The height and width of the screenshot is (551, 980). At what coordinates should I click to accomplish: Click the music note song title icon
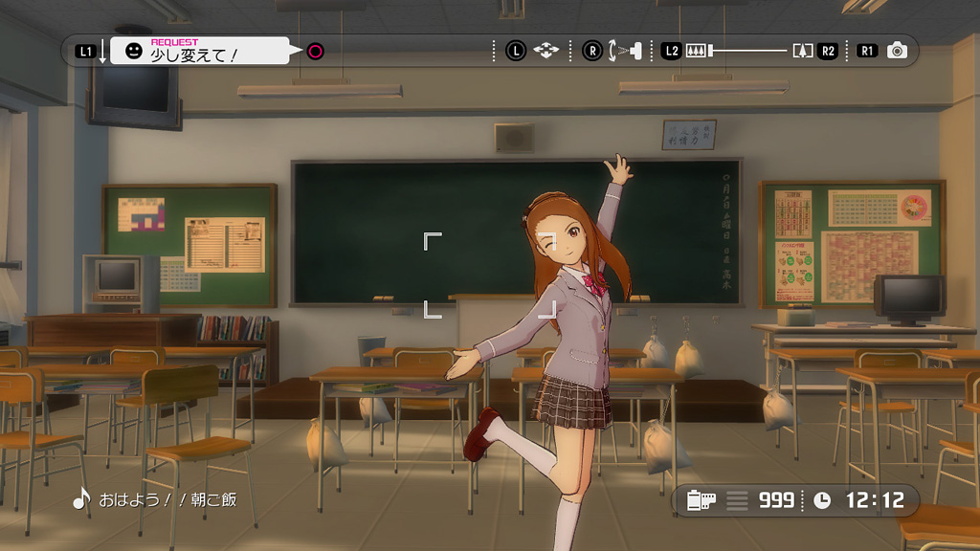(x=81, y=499)
